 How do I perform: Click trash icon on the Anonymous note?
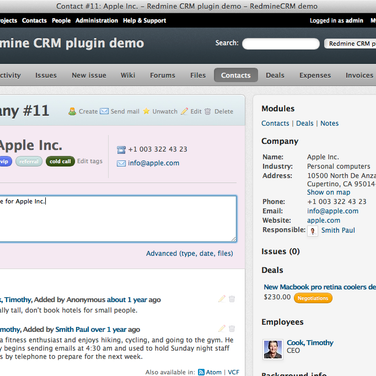pyautogui.click(x=232, y=299)
